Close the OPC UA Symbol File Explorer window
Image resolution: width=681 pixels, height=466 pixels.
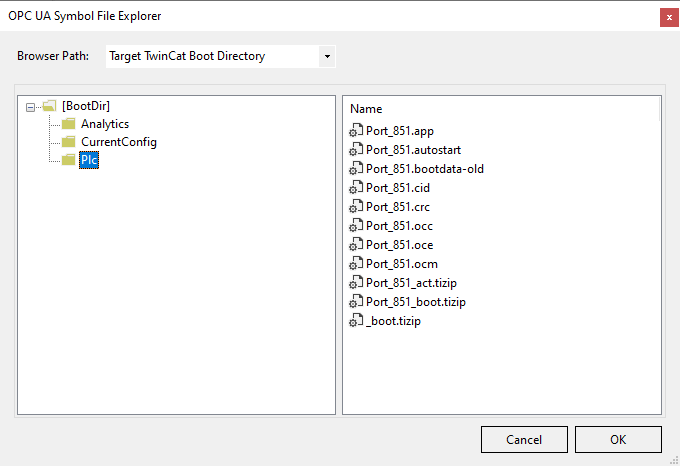[x=669, y=18]
